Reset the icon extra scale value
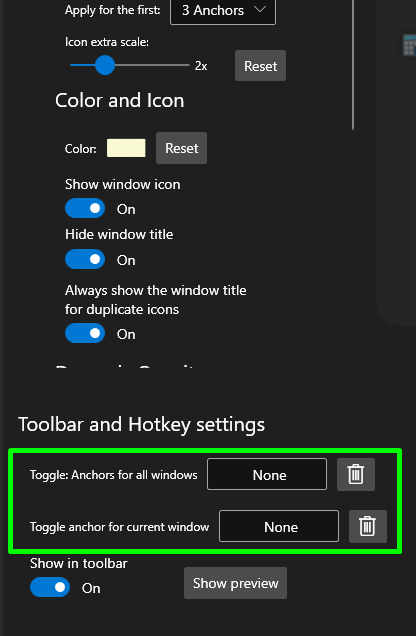 click(x=260, y=66)
